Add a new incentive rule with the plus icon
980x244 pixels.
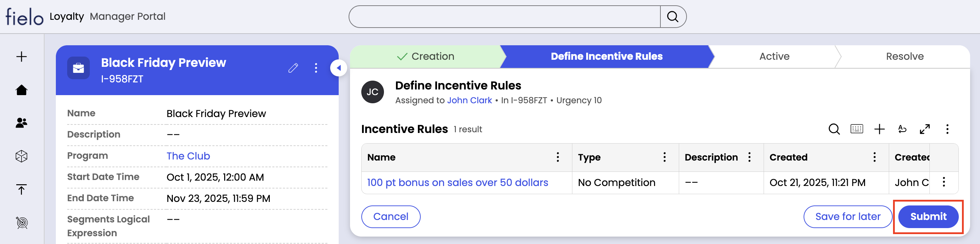[880, 129]
